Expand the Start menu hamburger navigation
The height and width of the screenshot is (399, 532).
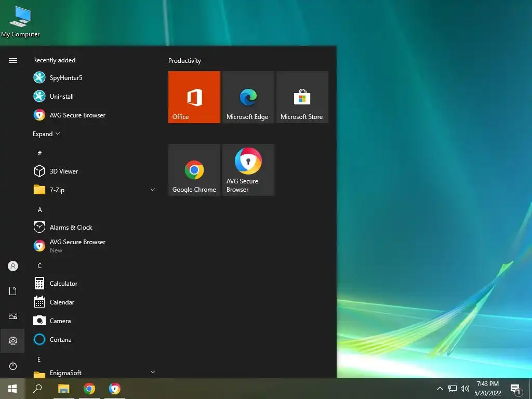point(13,60)
